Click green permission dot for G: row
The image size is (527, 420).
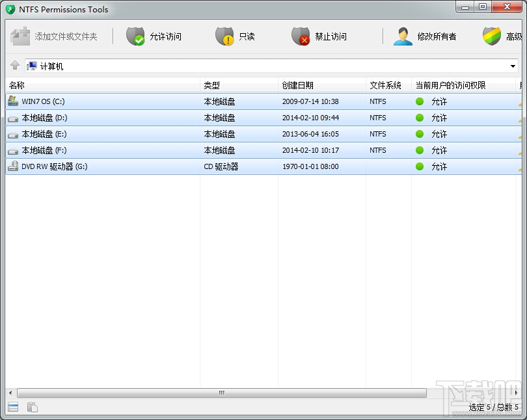[420, 166]
